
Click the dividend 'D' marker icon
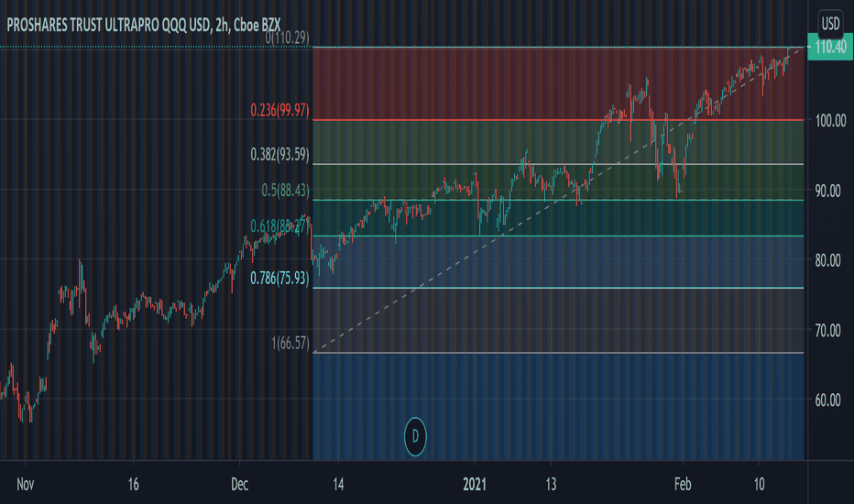pos(415,436)
